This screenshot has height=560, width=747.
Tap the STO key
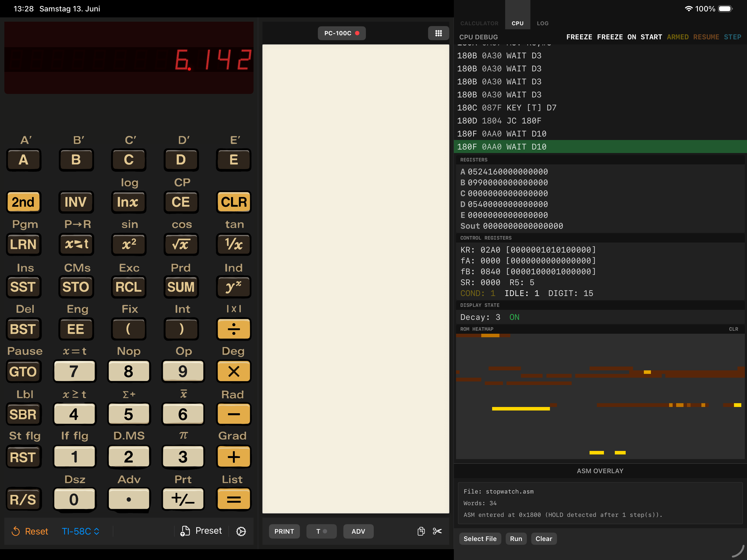(x=76, y=287)
